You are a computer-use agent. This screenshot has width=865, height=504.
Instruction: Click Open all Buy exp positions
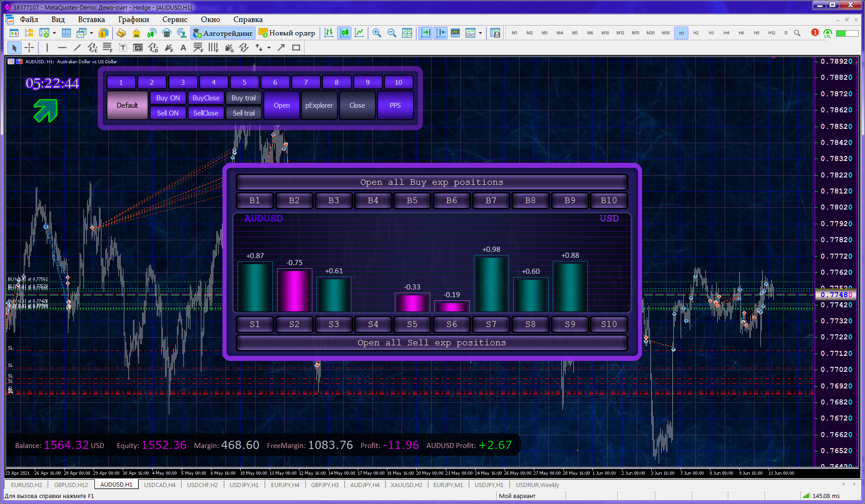coord(432,182)
